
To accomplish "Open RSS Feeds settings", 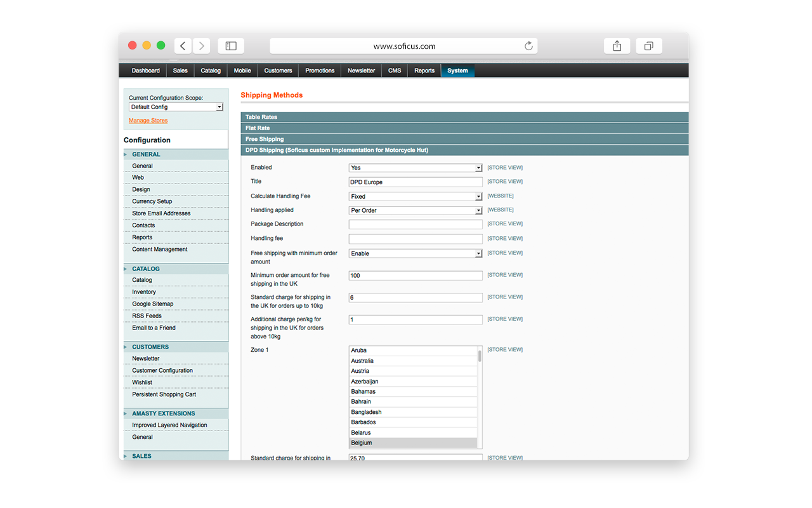I will pyautogui.click(x=147, y=316).
